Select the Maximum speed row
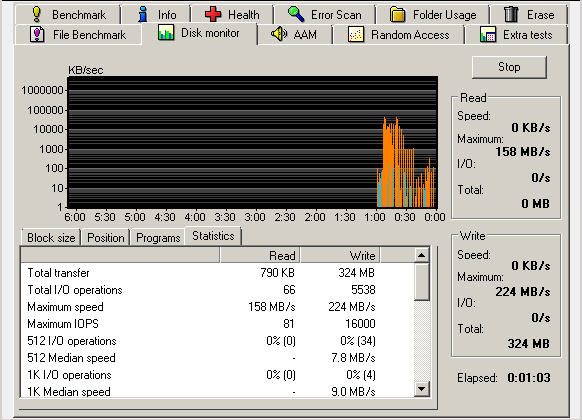The height and width of the screenshot is (420, 582). pyautogui.click(x=217, y=307)
